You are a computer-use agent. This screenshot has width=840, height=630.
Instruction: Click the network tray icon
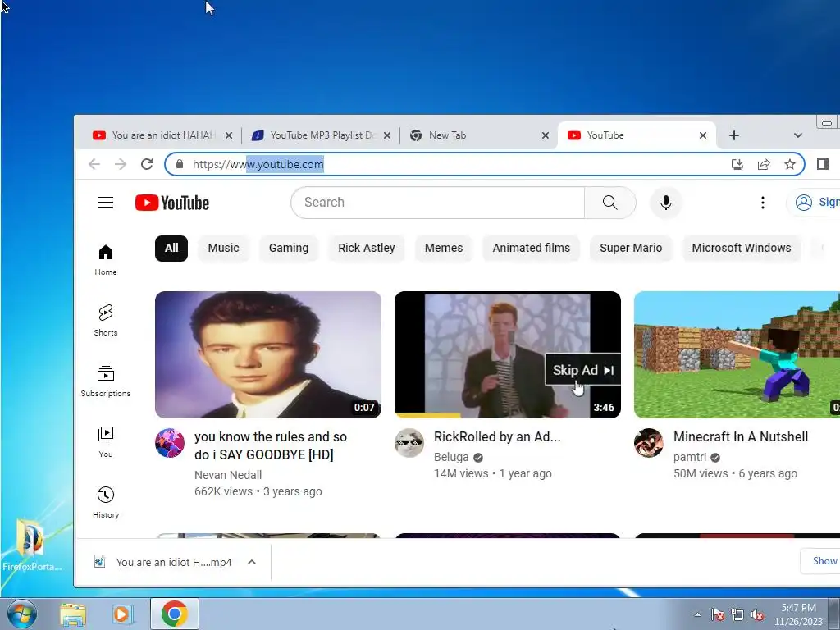pyautogui.click(x=737, y=615)
